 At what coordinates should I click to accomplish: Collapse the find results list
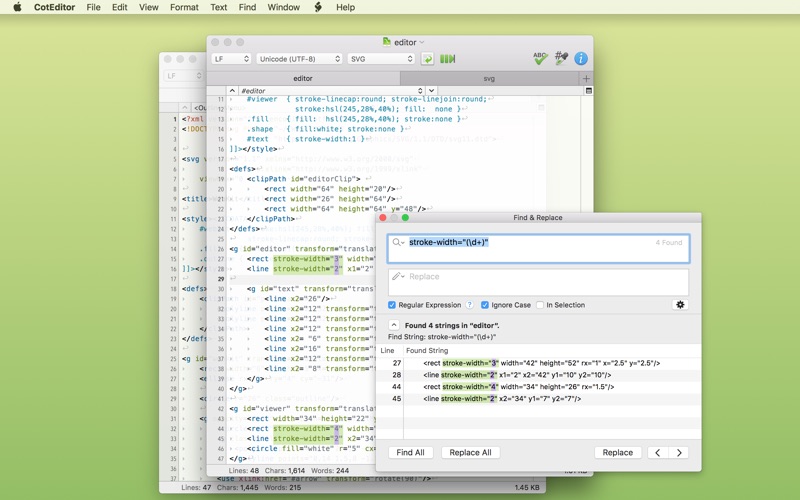[394, 325]
